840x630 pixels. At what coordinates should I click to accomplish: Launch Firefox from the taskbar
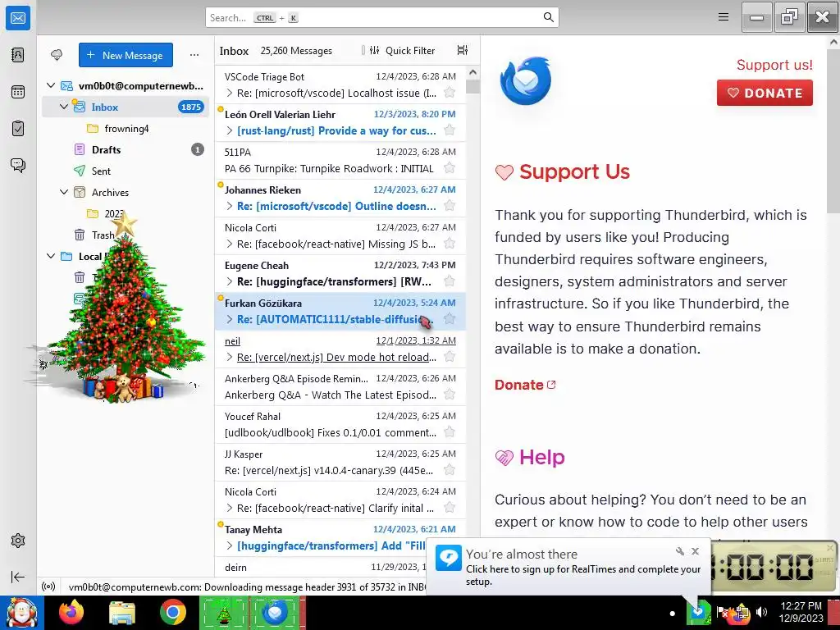[x=71, y=612]
